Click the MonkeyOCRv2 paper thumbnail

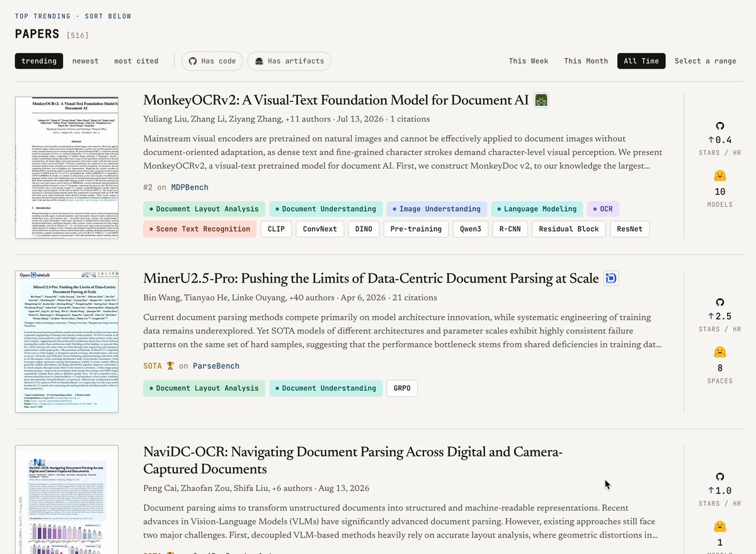click(67, 167)
